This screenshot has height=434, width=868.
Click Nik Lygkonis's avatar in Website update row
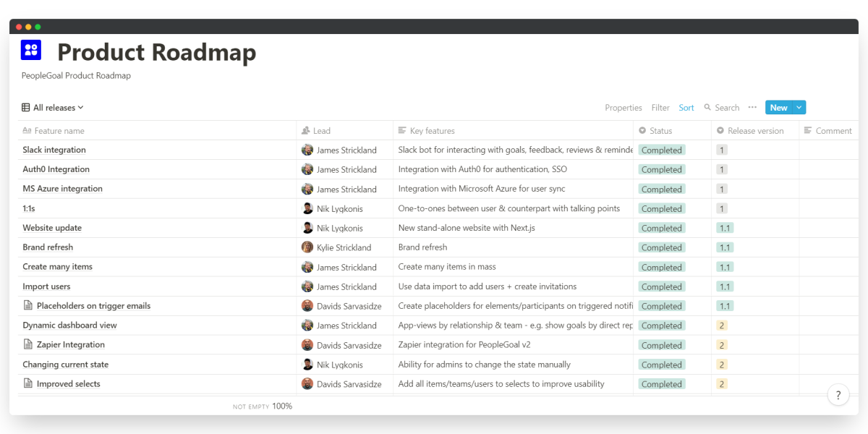307,228
